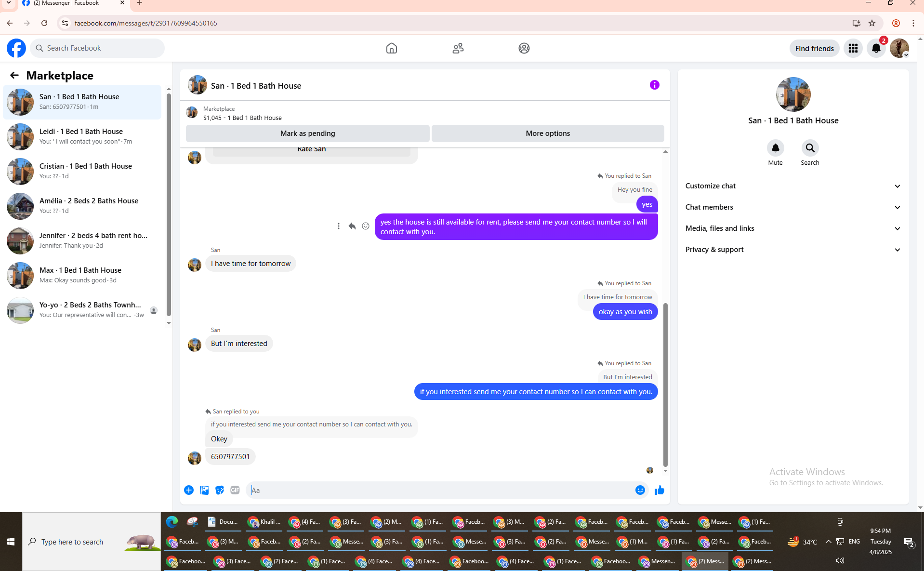Click the browser address bar URL
924x571 pixels.
coord(145,23)
